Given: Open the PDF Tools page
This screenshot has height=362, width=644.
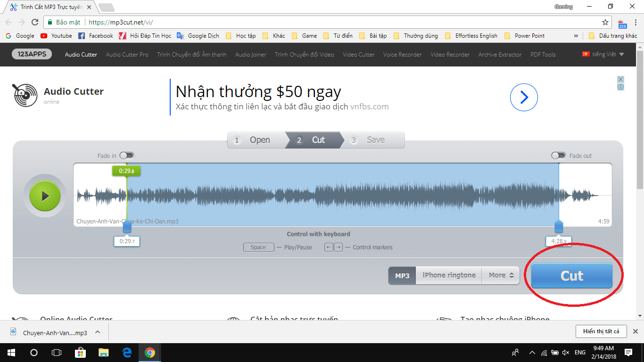Looking at the screenshot, I should (542, 55).
